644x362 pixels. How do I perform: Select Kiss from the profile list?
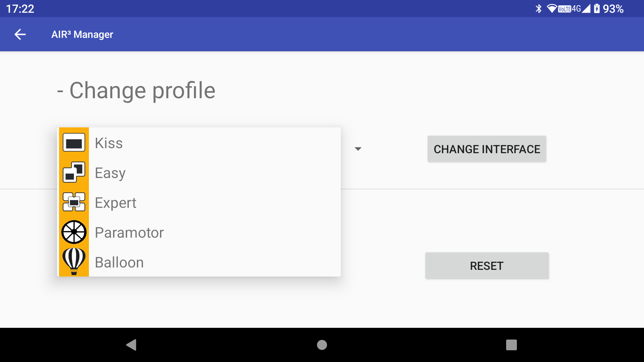[x=200, y=143]
